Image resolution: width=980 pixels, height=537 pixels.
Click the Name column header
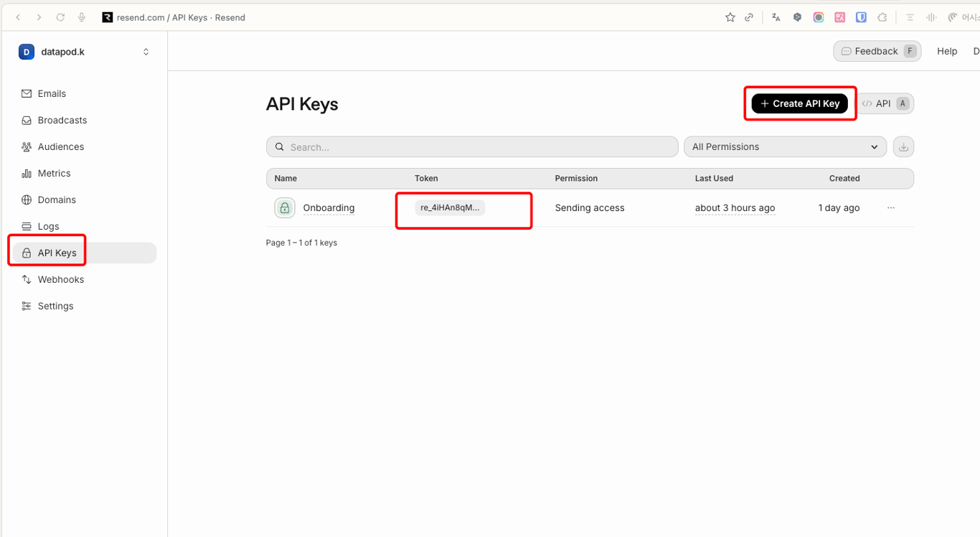point(286,178)
